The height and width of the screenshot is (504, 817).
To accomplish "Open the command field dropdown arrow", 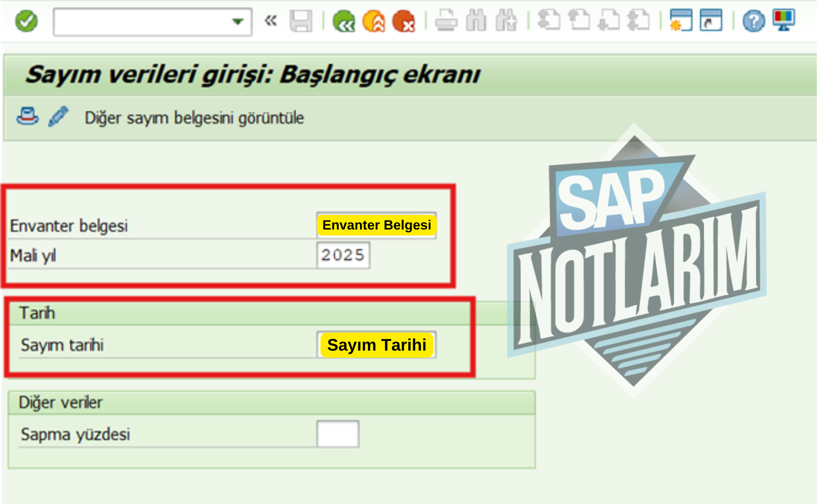I will coord(237,22).
